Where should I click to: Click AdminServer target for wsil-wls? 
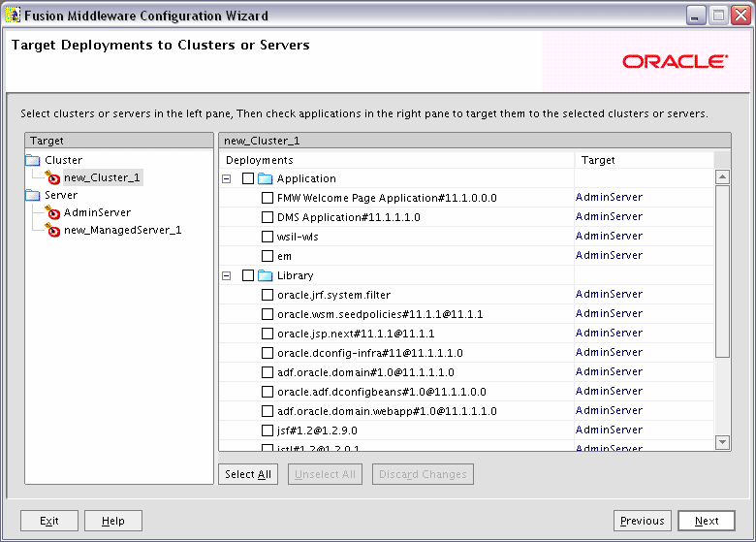[609, 236]
